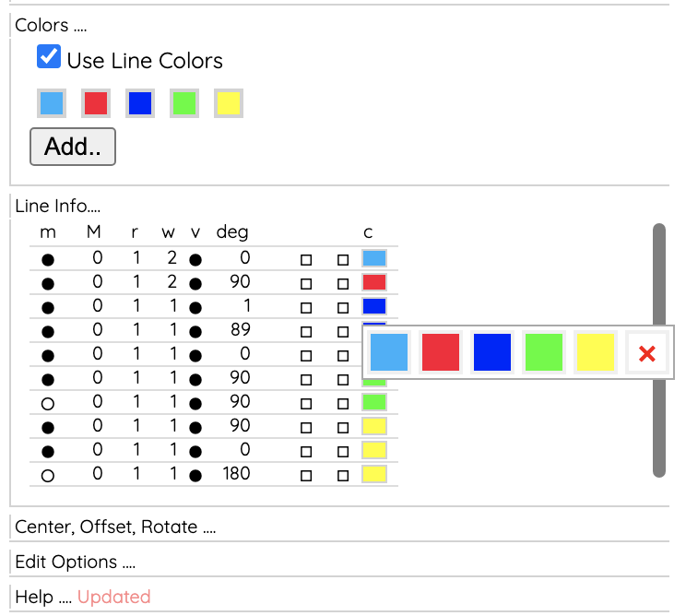The width and height of the screenshot is (686, 616).
Task: Toggle the filled m dot in first row
Action: tap(48, 260)
